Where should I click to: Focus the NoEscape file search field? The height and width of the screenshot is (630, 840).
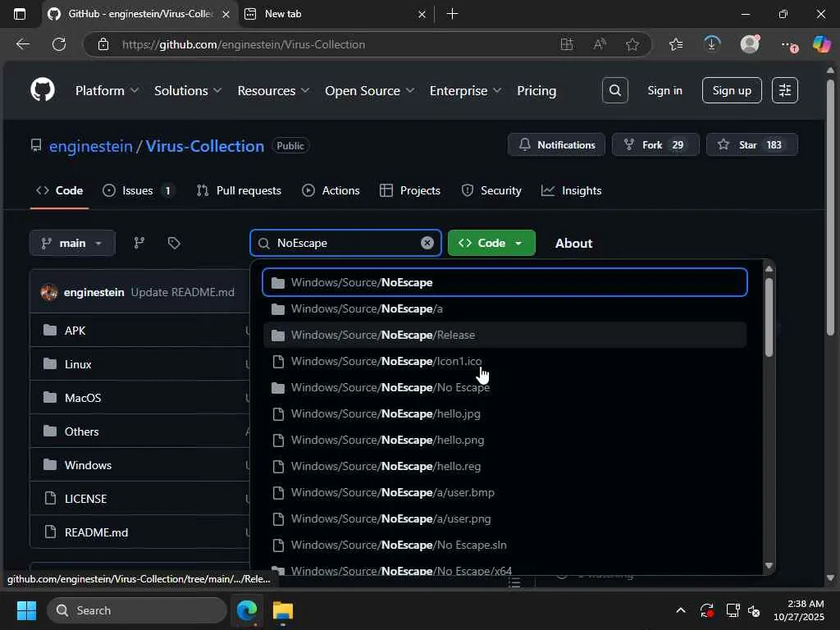coord(345,243)
